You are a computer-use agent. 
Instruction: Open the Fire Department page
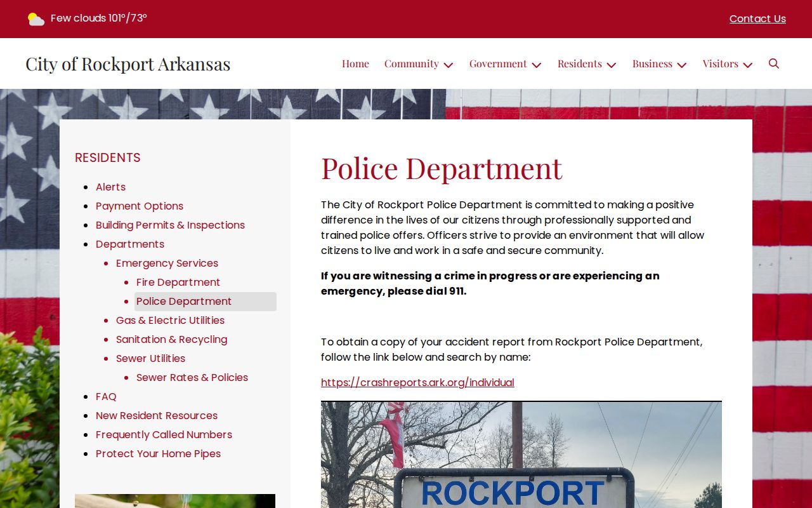[x=178, y=282]
